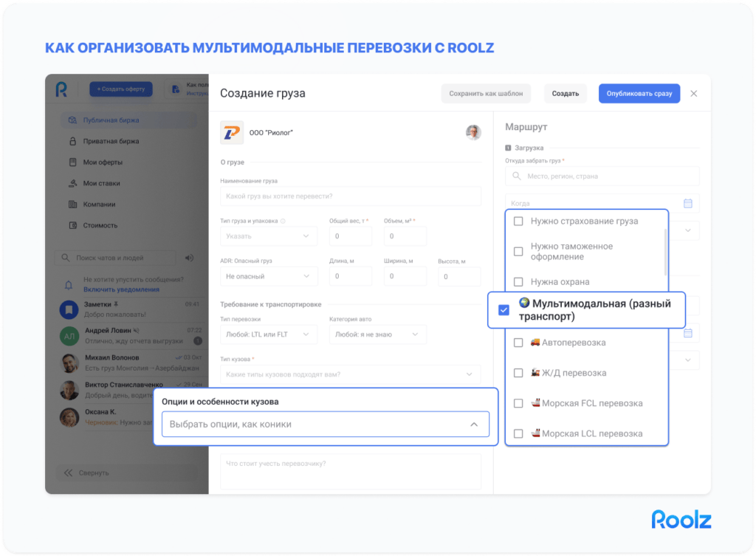
Task: Click the profile avatar in the cargo form header
Action: pos(472,131)
